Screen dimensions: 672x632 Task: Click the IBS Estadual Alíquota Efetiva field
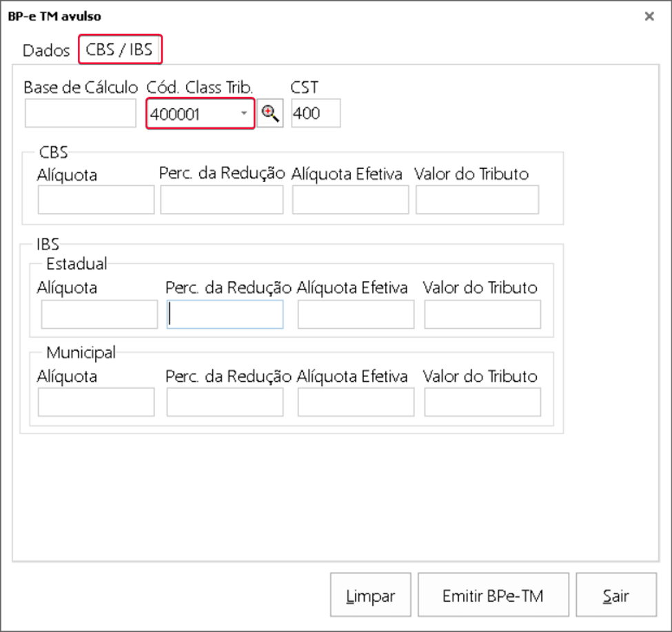[356, 314]
